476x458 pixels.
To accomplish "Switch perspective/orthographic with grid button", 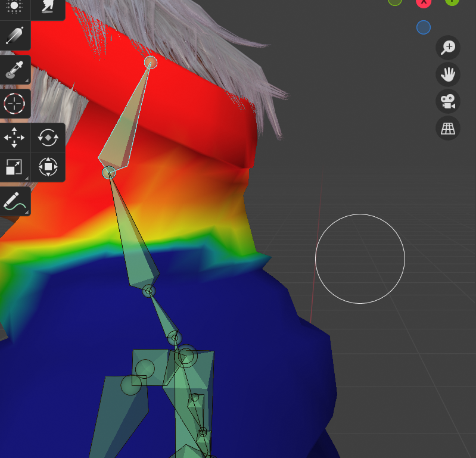I will coord(448,128).
